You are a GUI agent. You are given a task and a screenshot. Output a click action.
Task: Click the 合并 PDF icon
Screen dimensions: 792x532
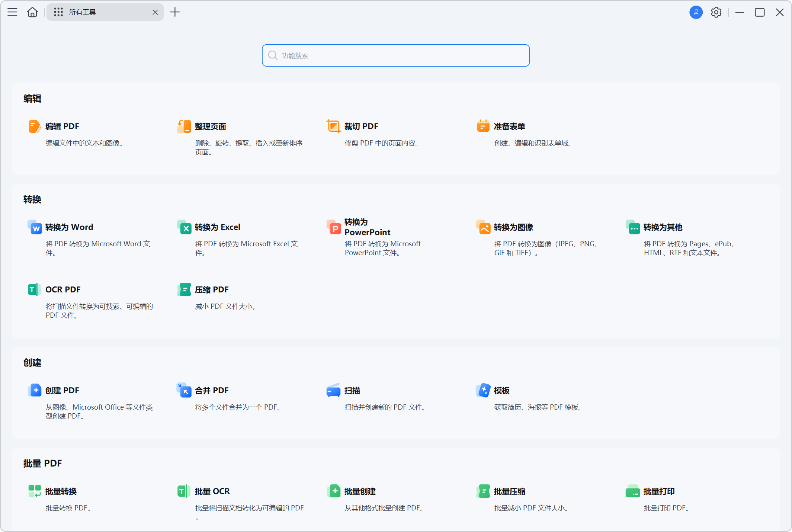[184, 391]
